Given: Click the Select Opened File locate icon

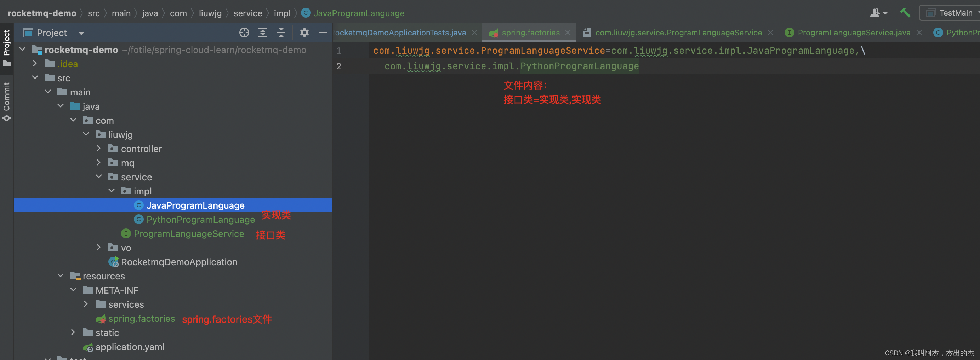Looking at the screenshot, I should click(244, 33).
